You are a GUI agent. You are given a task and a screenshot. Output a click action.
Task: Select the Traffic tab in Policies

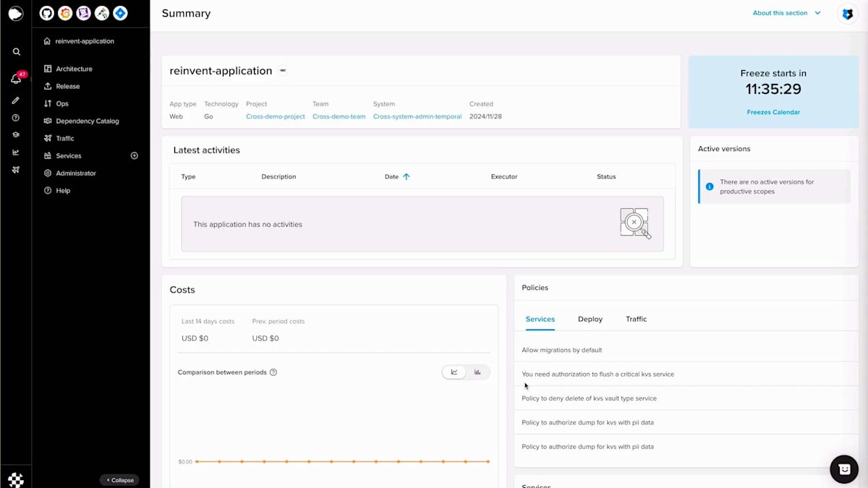point(637,319)
